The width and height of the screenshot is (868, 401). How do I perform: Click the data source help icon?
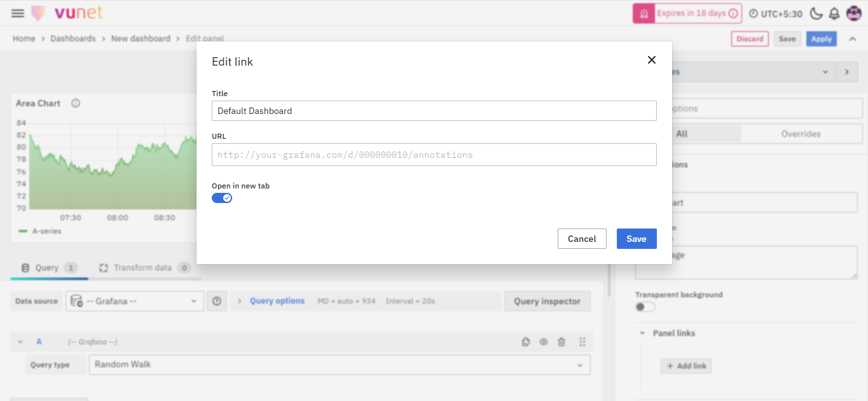[217, 301]
